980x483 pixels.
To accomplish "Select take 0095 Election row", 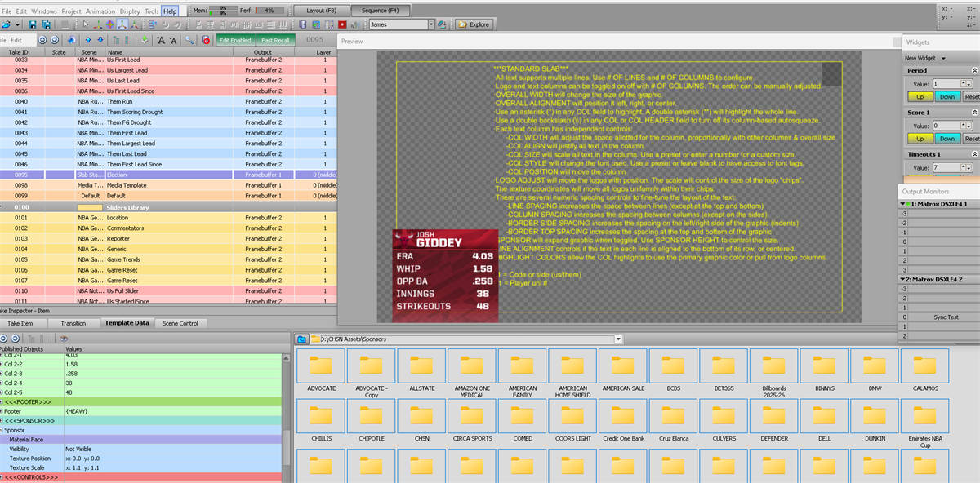I will click(x=168, y=175).
